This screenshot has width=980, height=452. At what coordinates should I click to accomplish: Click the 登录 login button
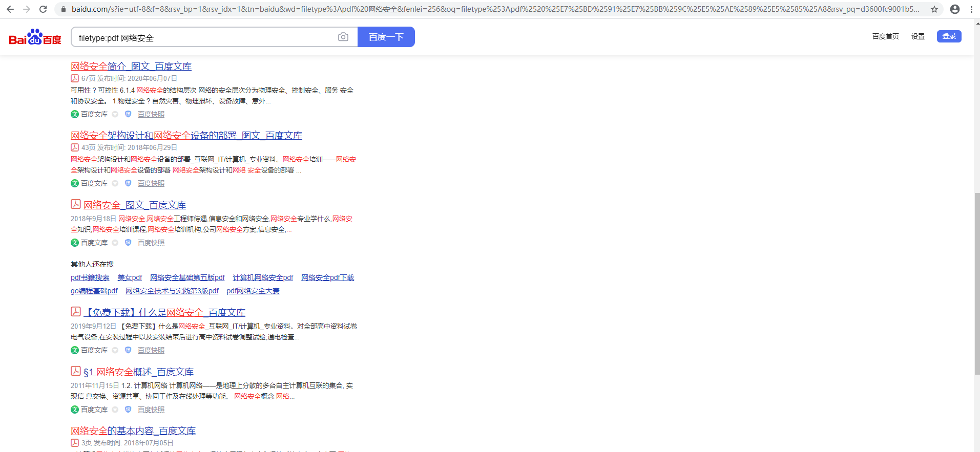pyautogui.click(x=949, y=36)
